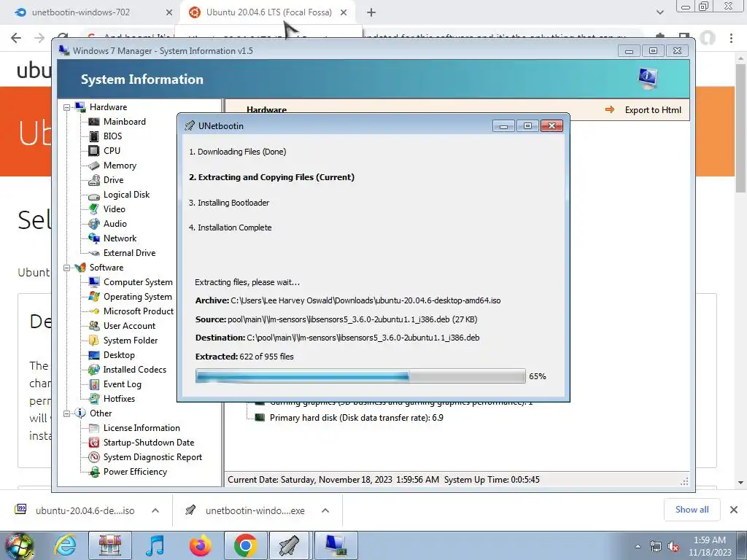Click the User Account icon
The width and height of the screenshot is (747, 560).
[x=94, y=326]
